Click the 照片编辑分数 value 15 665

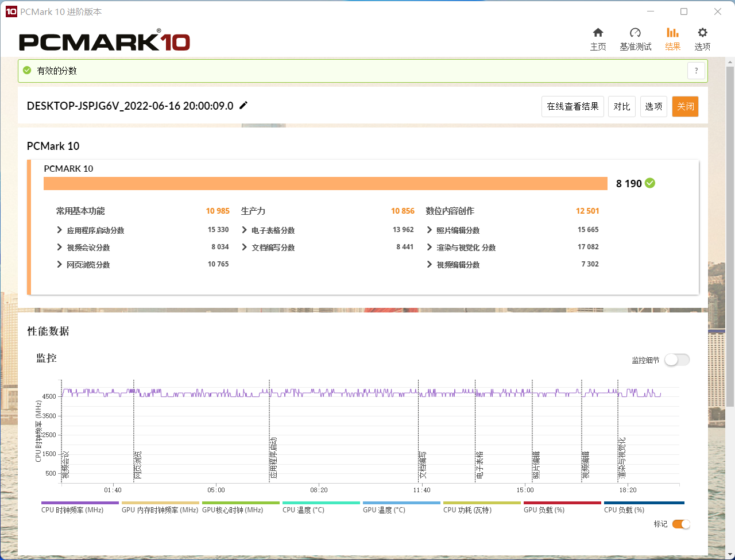pyautogui.click(x=588, y=230)
